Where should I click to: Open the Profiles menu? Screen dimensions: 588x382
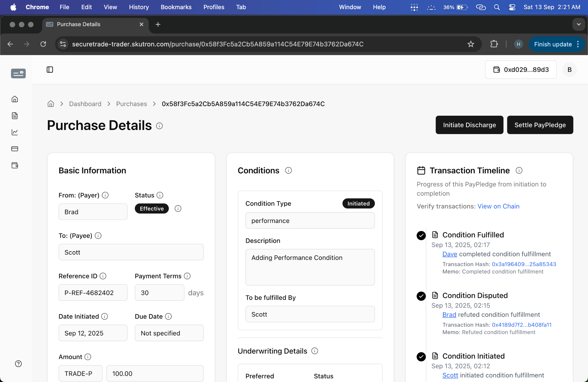click(214, 7)
